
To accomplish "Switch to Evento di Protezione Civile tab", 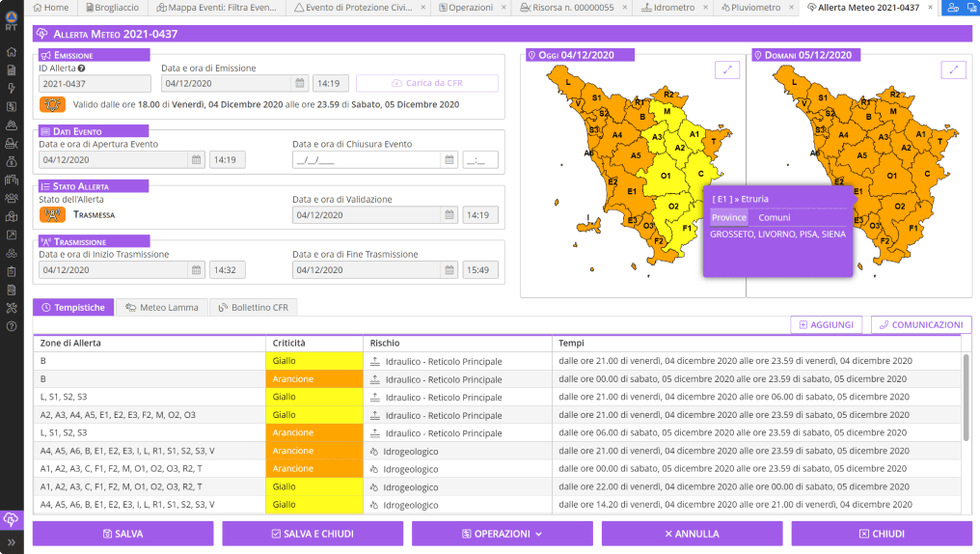I will [x=353, y=8].
